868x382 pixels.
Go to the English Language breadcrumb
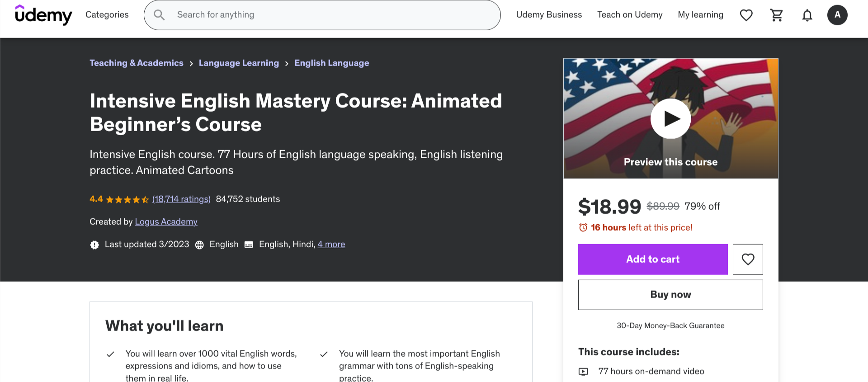tap(331, 63)
